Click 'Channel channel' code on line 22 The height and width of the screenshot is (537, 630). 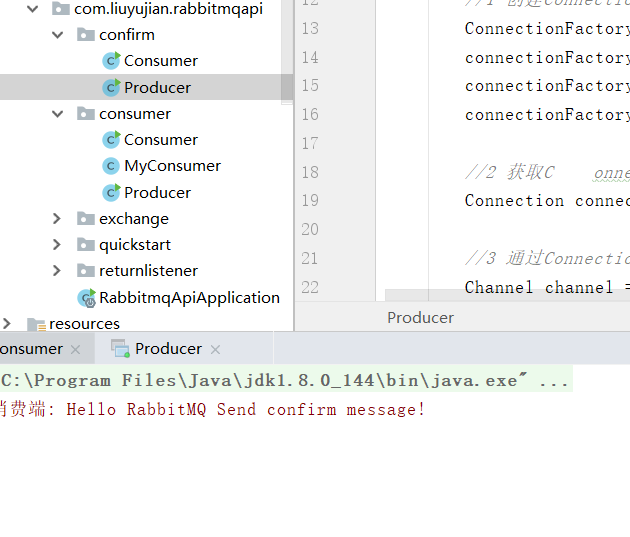[x=539, y=288]
